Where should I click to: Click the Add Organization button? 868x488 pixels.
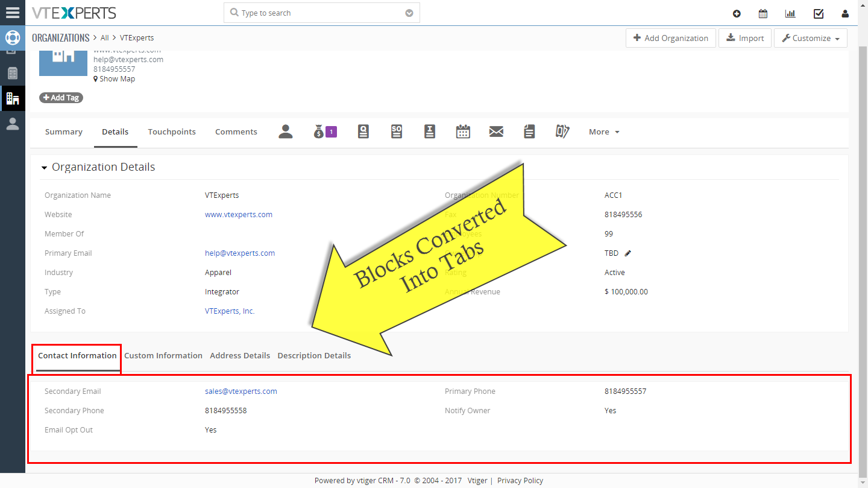pos(671,38)
